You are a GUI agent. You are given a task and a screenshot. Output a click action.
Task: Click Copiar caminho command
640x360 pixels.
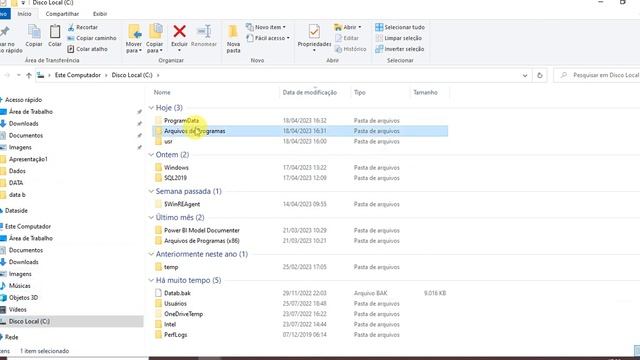[92, 38]
